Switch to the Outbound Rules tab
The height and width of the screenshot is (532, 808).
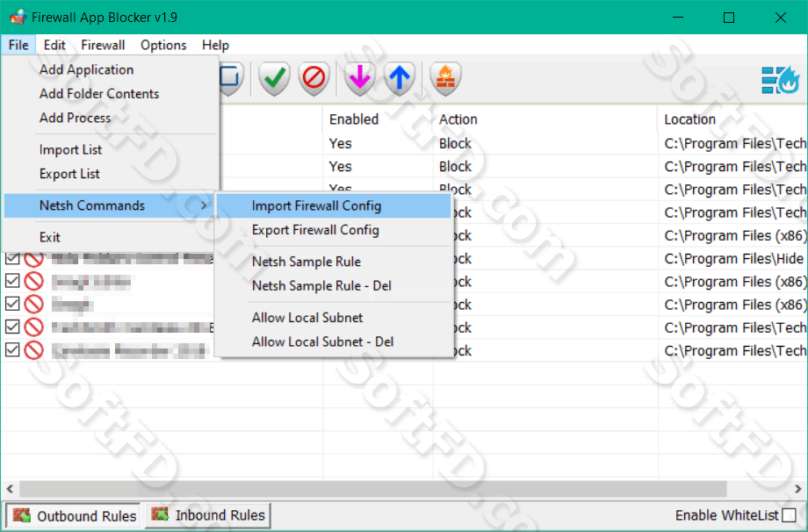73,515
